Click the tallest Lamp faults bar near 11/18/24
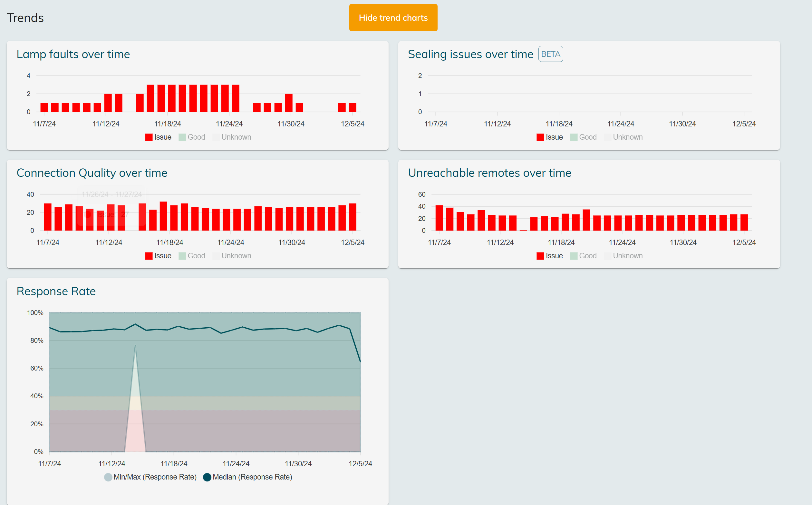Viewport: 812px width, 505px height. point(171,98)
